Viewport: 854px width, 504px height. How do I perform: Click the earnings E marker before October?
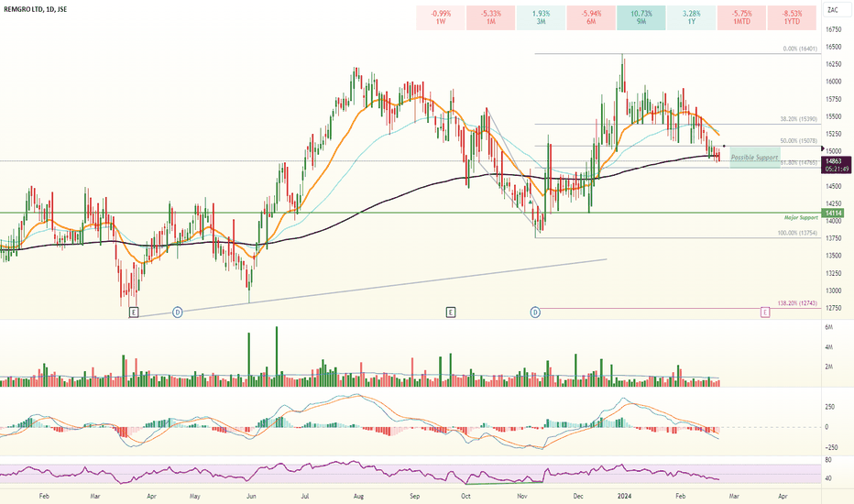(x=451, y=312)
